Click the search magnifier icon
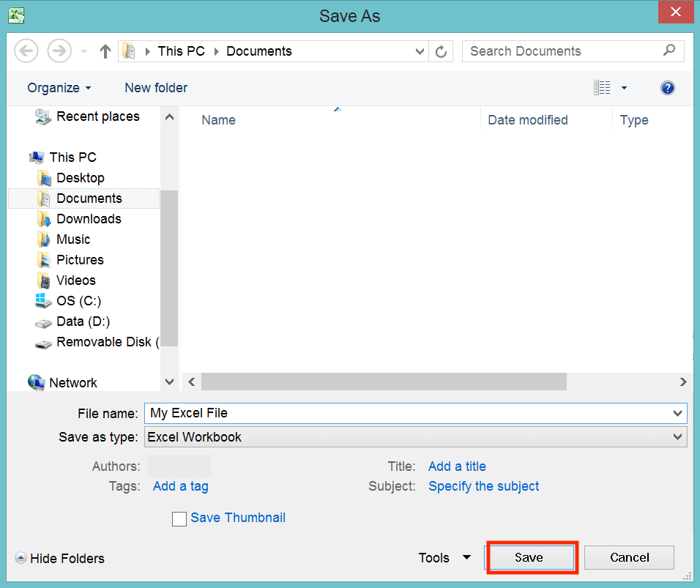 [669, 50]
